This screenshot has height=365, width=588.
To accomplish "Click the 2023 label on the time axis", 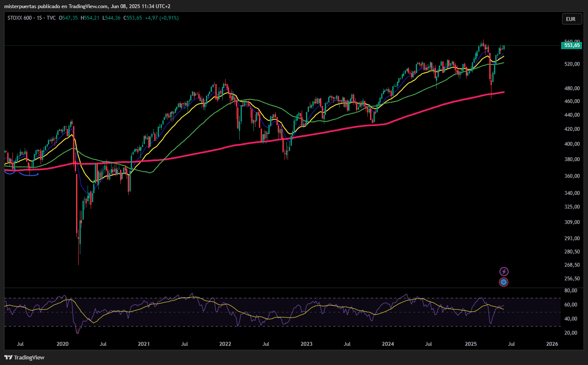I will [306, 344].
